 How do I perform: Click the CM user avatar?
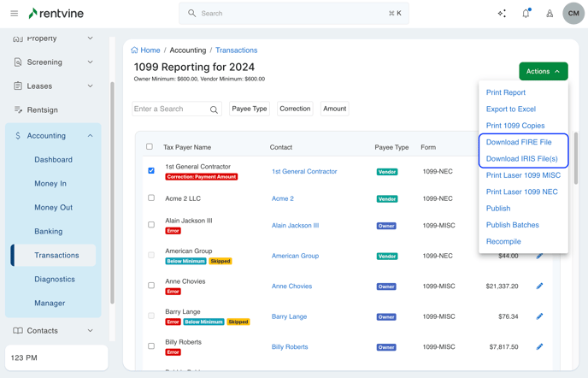(x=573, y=14)
